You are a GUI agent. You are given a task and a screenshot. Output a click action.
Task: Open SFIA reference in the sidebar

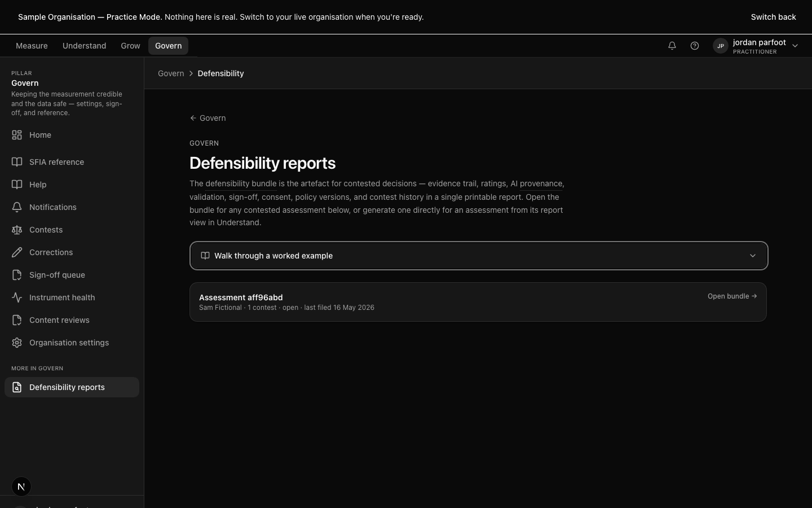tap(72, 162)
